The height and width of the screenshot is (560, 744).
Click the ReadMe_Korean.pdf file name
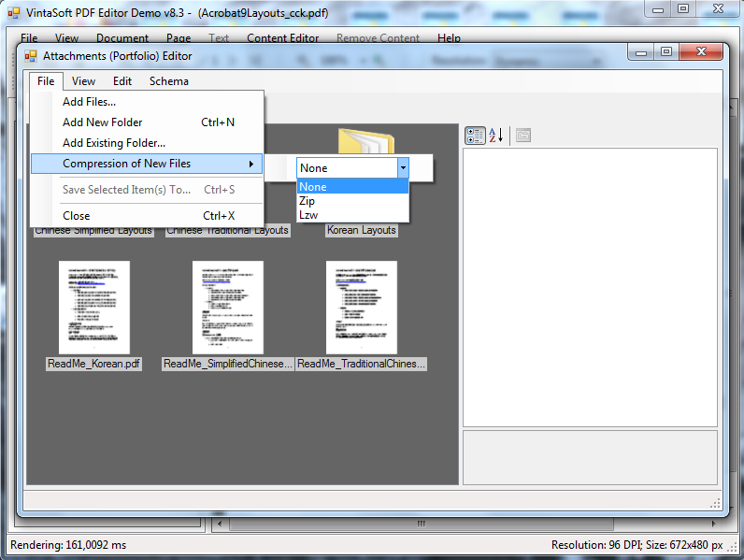(93, 364)
